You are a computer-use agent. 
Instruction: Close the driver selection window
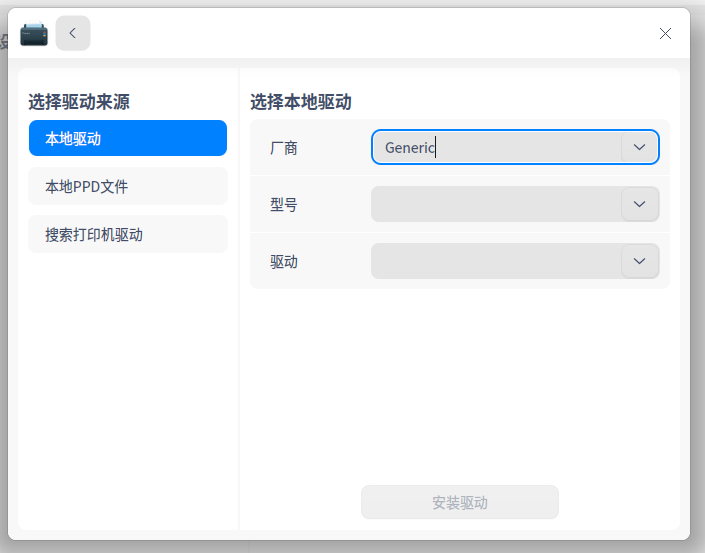(x=665, y=33)
